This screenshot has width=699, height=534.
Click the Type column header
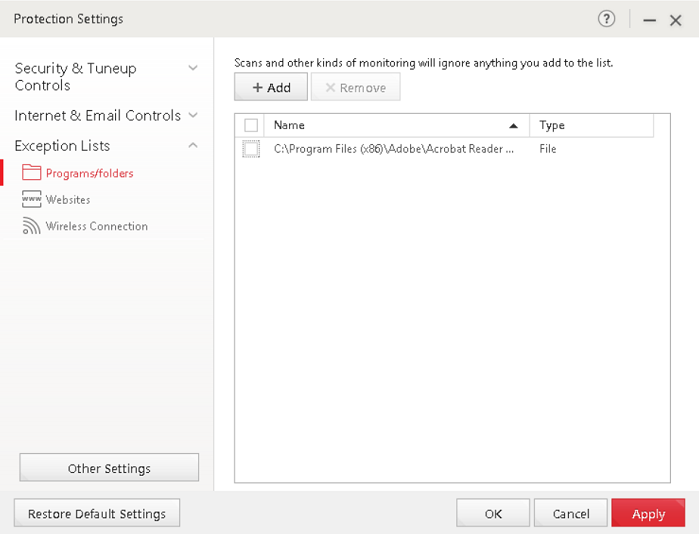tap(590, 125)
